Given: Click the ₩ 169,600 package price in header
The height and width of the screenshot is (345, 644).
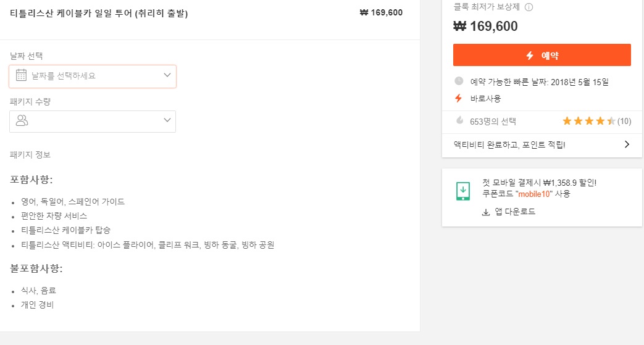Looking at the screenshot, I should (381, 13).
